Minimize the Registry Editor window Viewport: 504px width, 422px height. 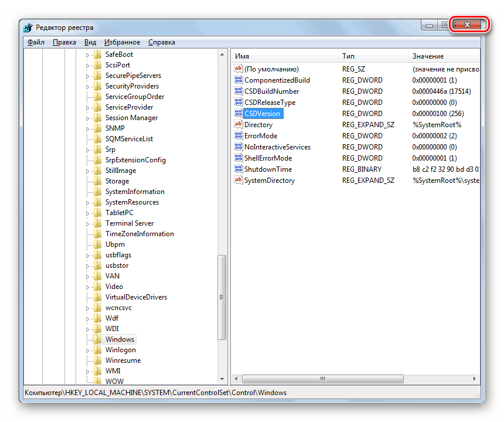click(x=430, y=25)
